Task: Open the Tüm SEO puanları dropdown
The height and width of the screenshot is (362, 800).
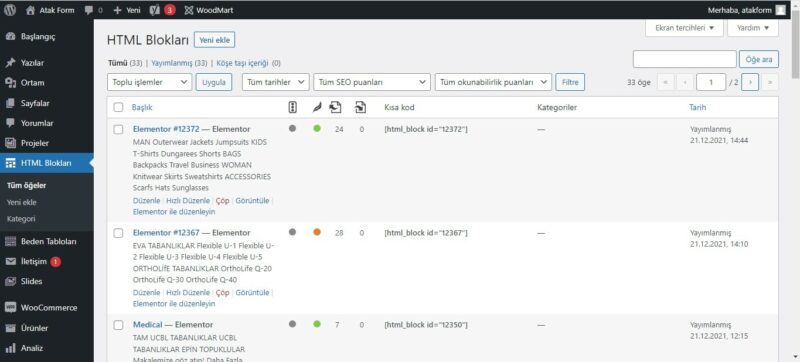Action: tap(372, 82)
